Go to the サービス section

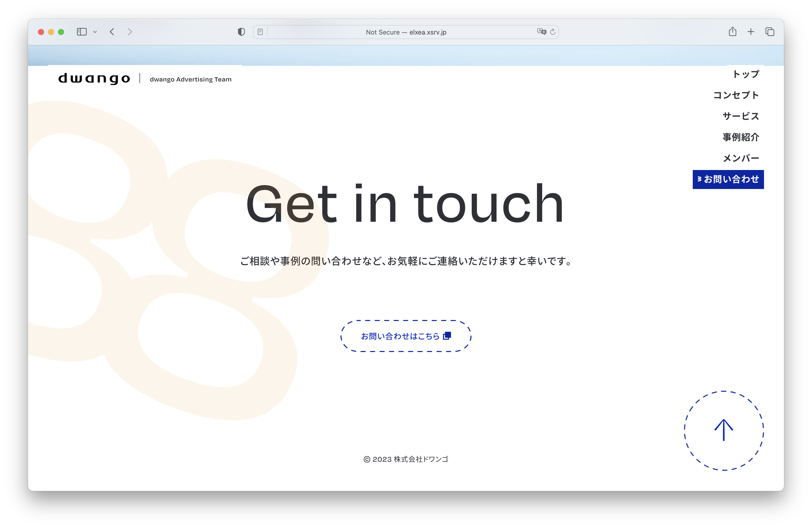(x=741, y=116)
